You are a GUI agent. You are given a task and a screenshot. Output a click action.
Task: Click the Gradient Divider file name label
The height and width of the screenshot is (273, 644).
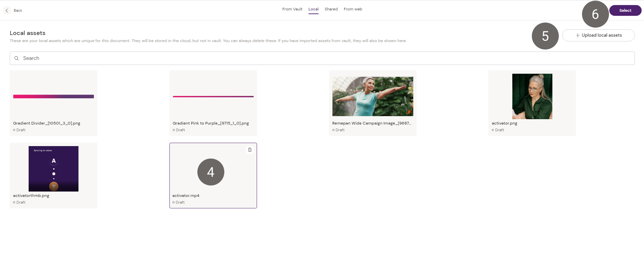click(x=46, y=123)
